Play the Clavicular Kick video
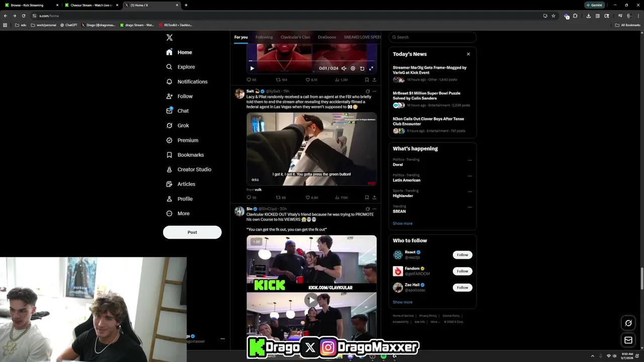 tap(311, 300)
